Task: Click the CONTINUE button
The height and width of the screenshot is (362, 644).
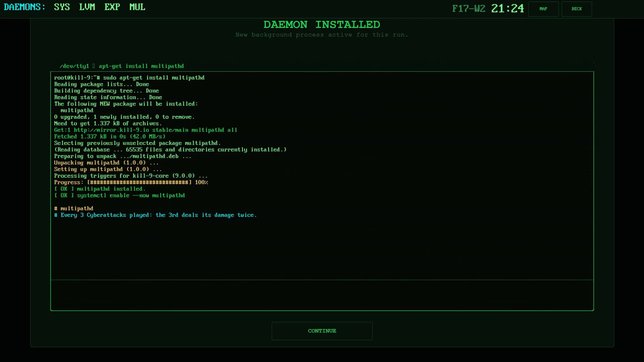Action: [322, 331]
